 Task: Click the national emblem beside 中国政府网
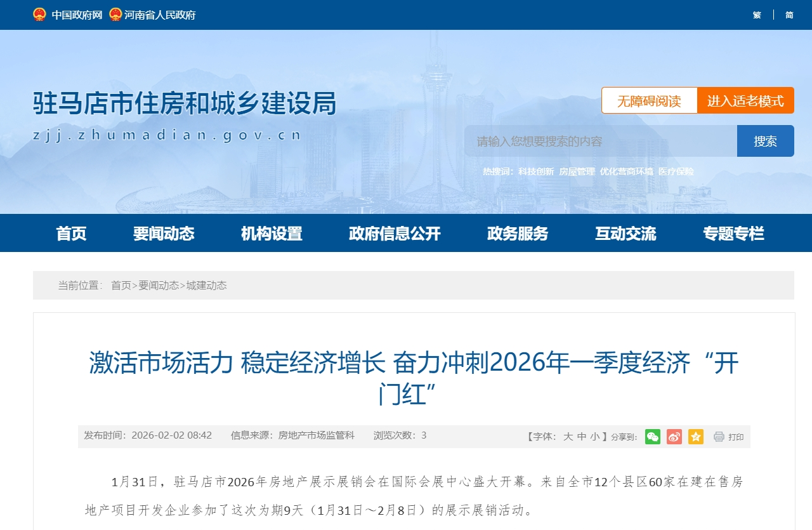tap(40, 15)
